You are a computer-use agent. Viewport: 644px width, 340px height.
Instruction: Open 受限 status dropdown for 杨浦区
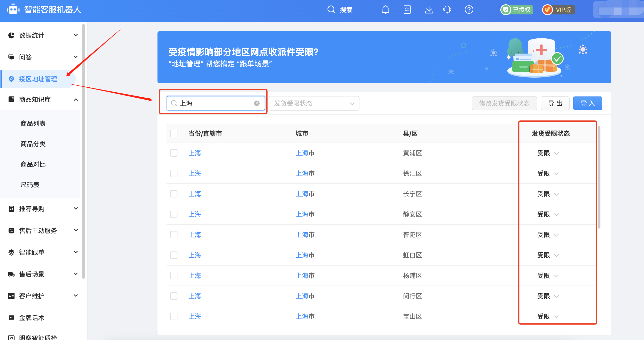(548, 276)
